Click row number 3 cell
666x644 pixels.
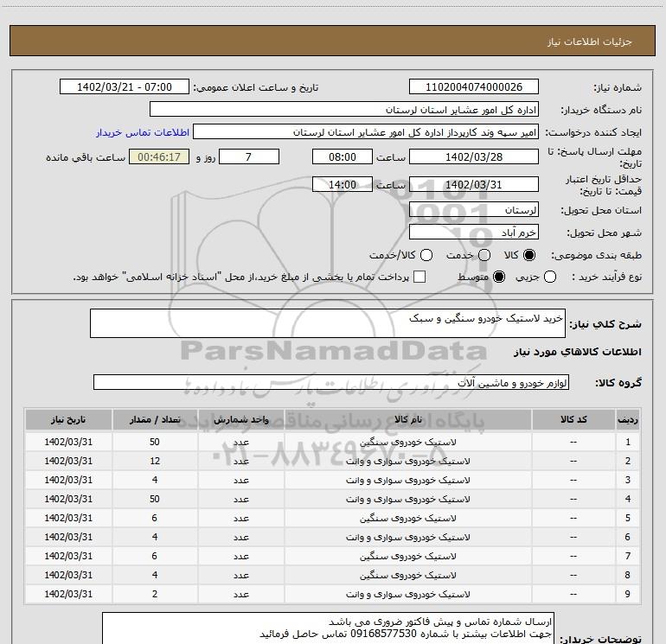(628, 480)
